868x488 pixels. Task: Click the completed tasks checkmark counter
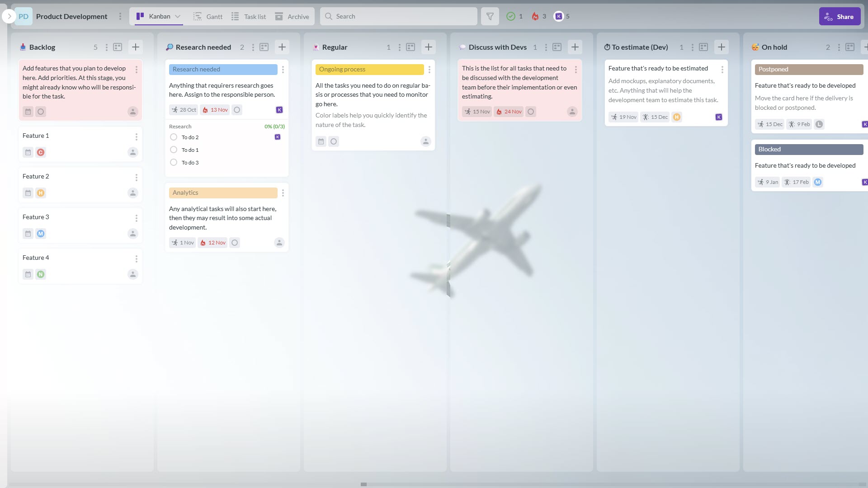click(514, 17)
